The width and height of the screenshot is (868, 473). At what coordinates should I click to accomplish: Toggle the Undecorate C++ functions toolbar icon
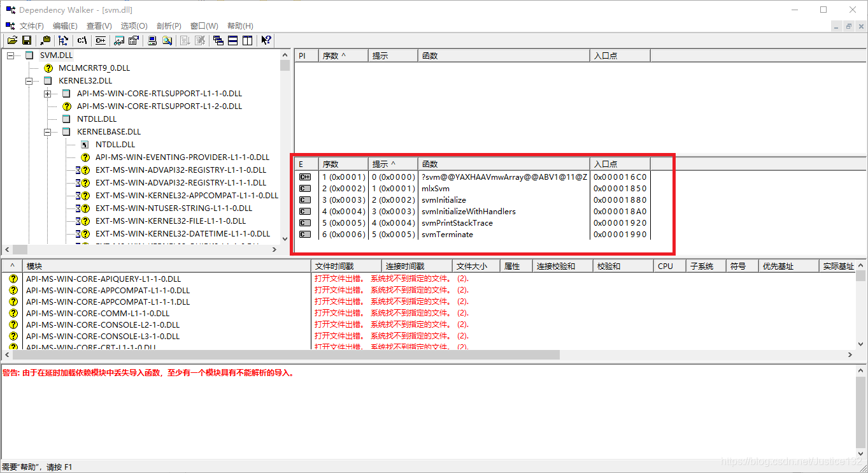(101, 40)
